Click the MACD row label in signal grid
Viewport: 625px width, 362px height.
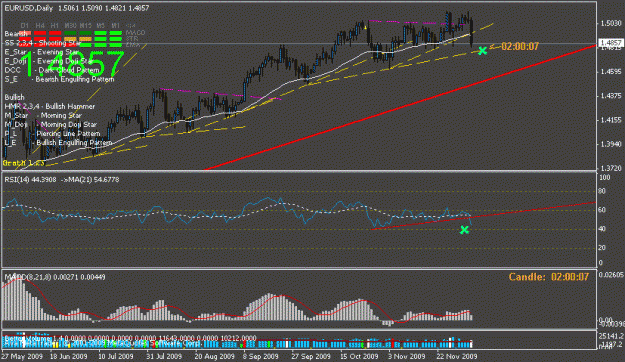coord(135,33)
